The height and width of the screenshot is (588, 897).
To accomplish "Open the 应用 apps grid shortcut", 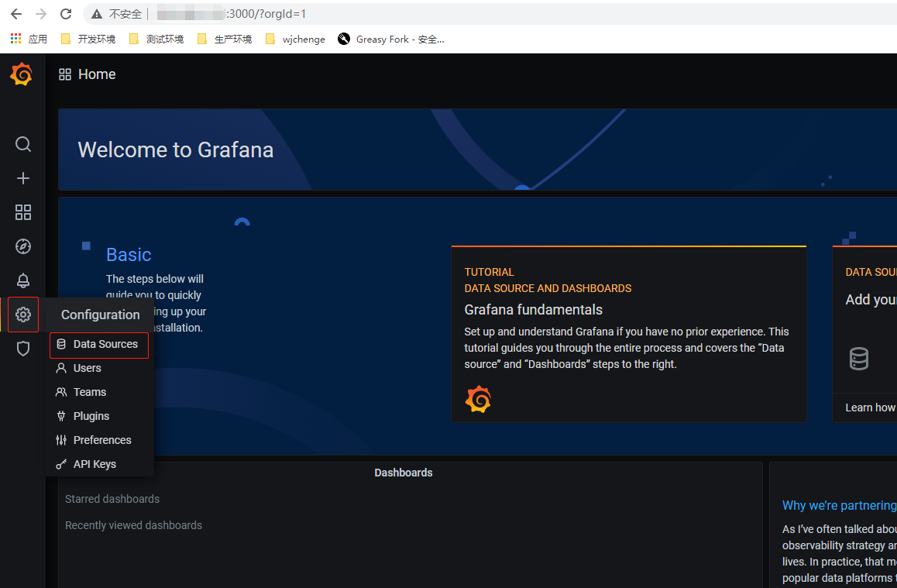I will click(29, 39).
